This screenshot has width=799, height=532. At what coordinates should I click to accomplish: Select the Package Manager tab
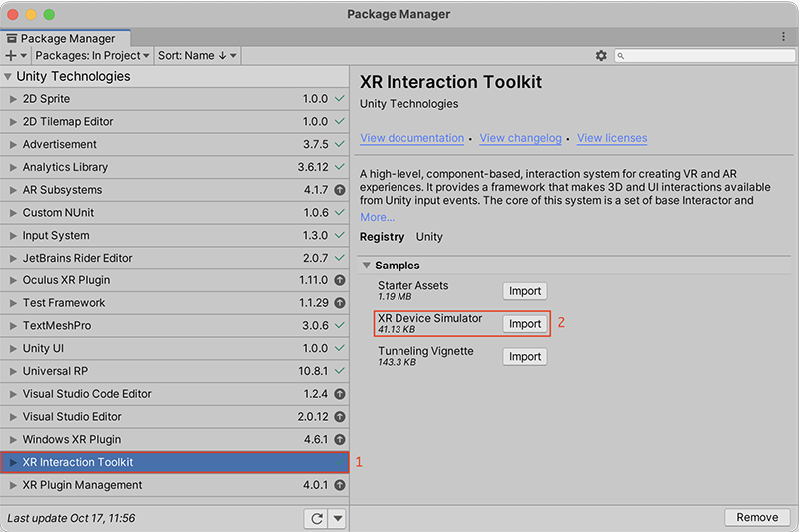pyautogui.click(x=61, y=38)
